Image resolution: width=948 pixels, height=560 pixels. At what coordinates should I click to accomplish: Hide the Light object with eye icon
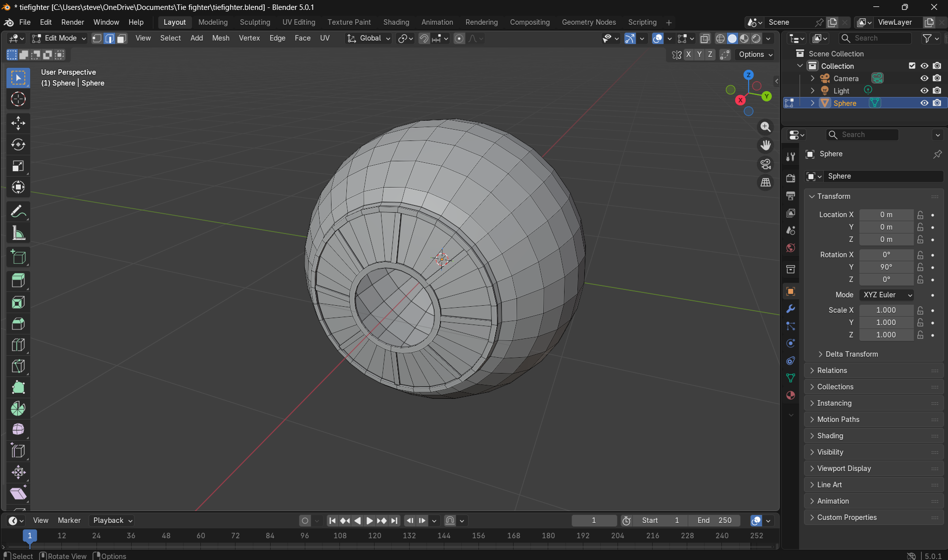click(924, 91)
